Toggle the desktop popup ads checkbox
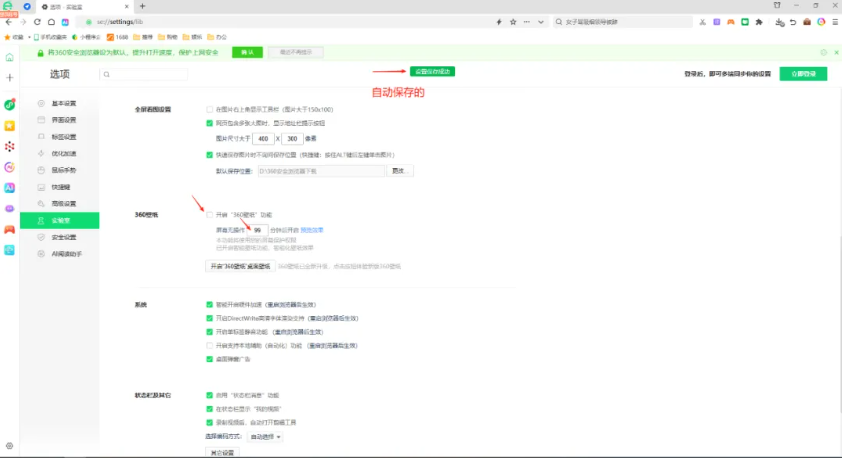The width and height of the screenshot is (842, 458). point(209,359)
